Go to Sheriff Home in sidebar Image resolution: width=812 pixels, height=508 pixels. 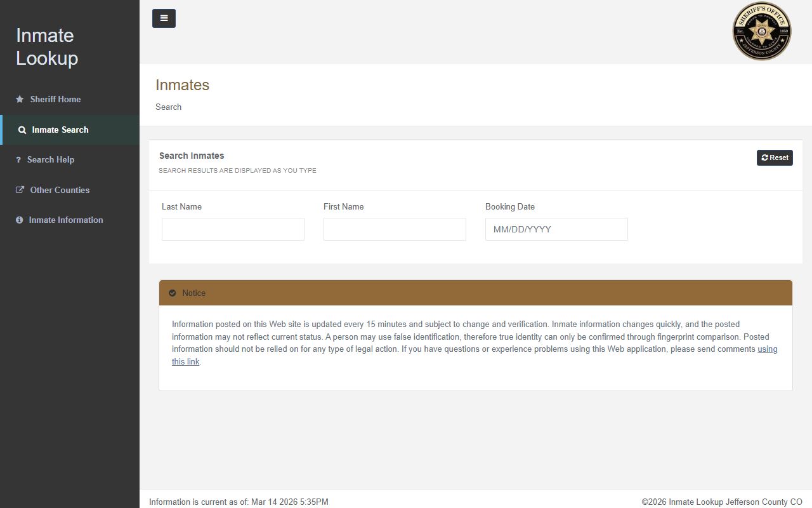70,99
